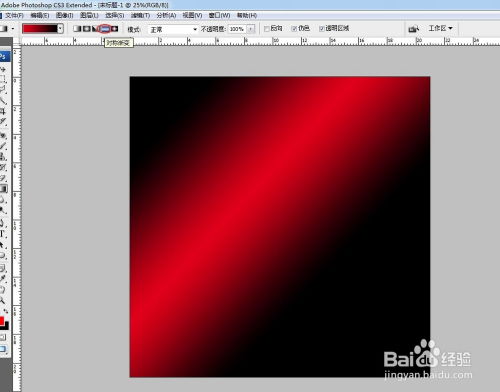Open the 文件(F) menu
Screen dimensions: 500x392
pos(14,15)
